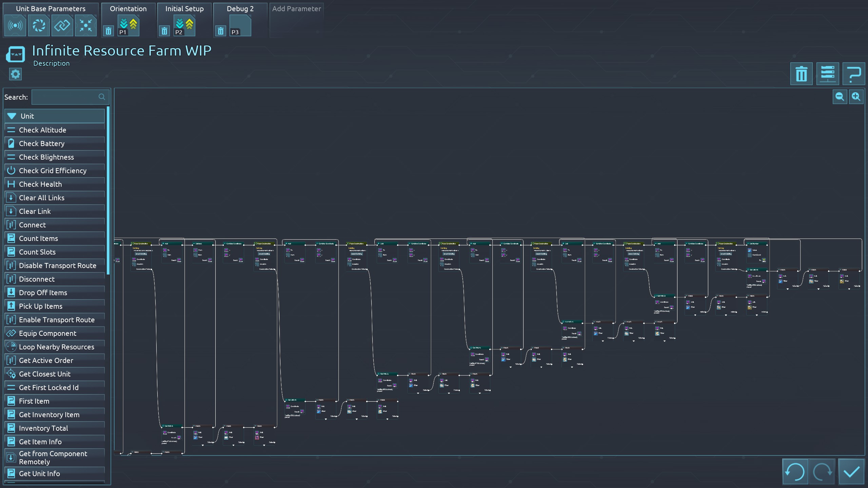
Task: Click the undo arrow icon
Action: pos(795,471)
